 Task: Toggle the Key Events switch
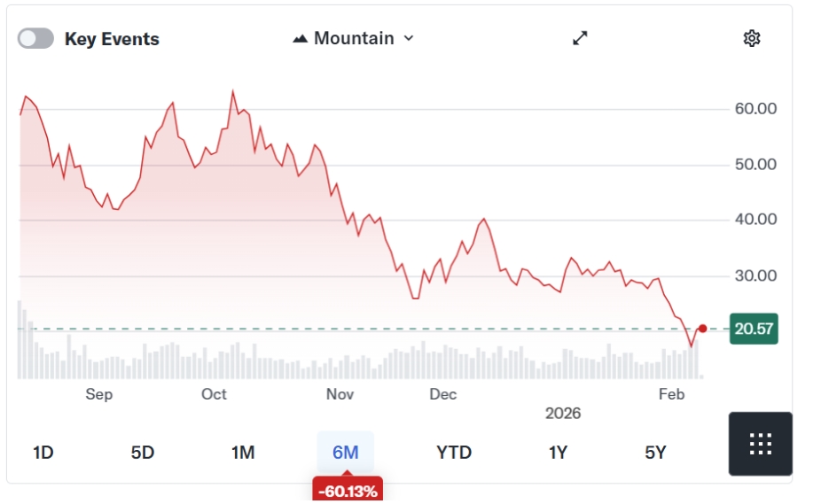(x=35, y=39)
